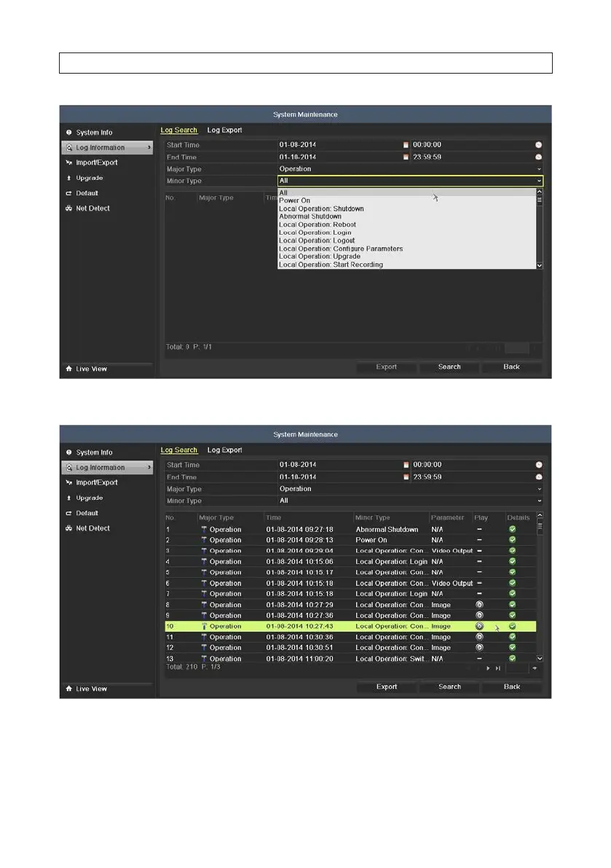The height and width of the screenshot is (868, 611).
Task: Open Start Time calendar icon in upper screenshot
Action: (406, 145)
